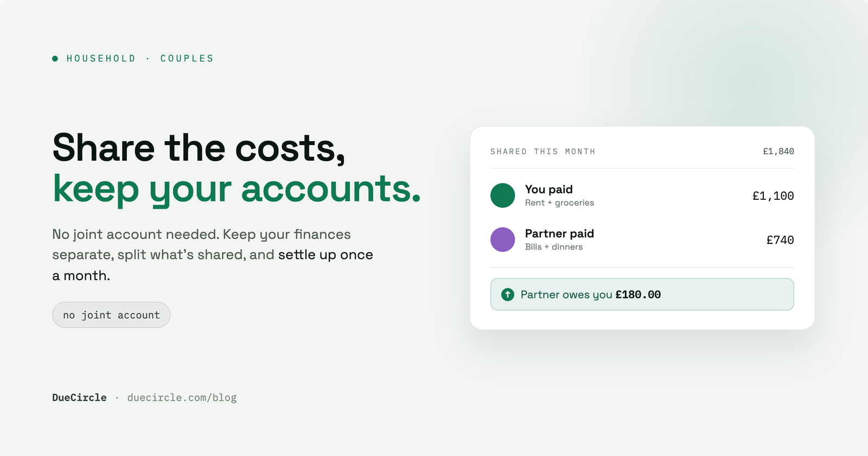
Task: Click the 'Partner owes you £180.00' banner
Action: pos(642,294)
